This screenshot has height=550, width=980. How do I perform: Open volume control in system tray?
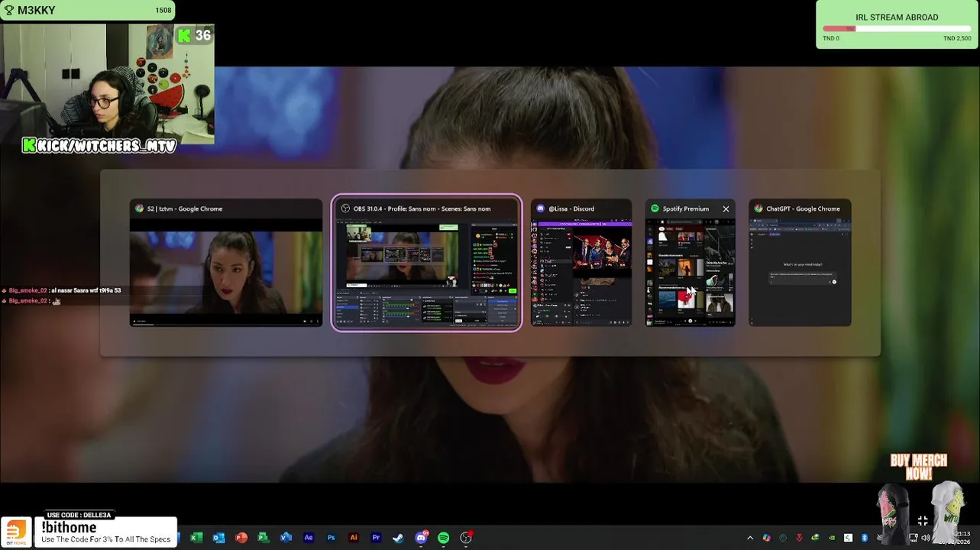pyautogui.click(x=925, y=538)
